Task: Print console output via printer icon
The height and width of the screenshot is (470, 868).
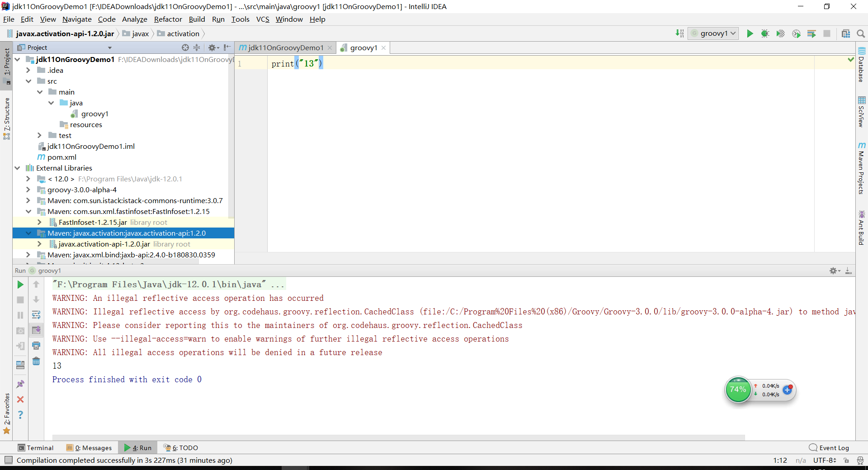Action: (36, 346)
